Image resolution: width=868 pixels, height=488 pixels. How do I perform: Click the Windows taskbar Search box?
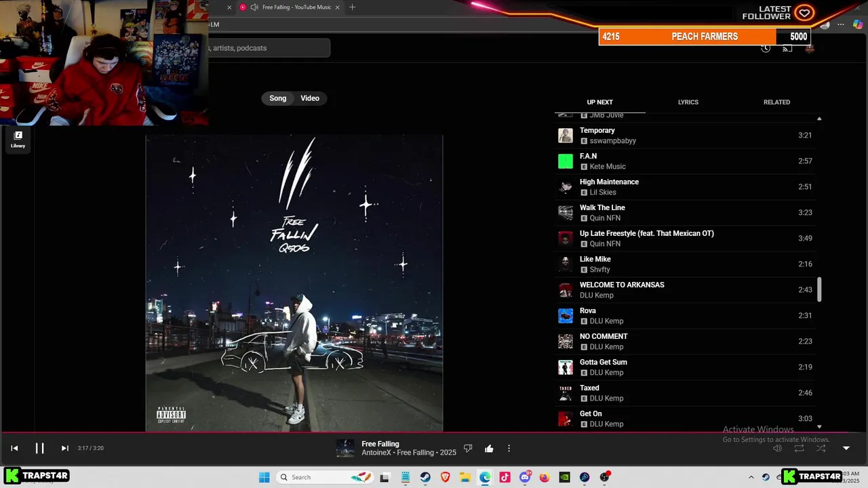pos(325,477)
